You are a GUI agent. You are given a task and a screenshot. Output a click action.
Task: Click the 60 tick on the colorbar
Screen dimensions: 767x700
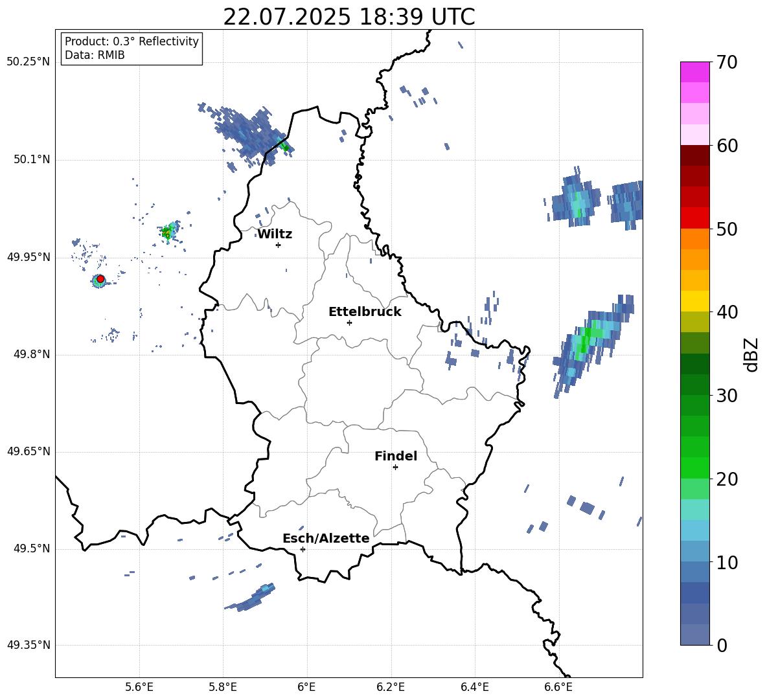click(727, 146)
